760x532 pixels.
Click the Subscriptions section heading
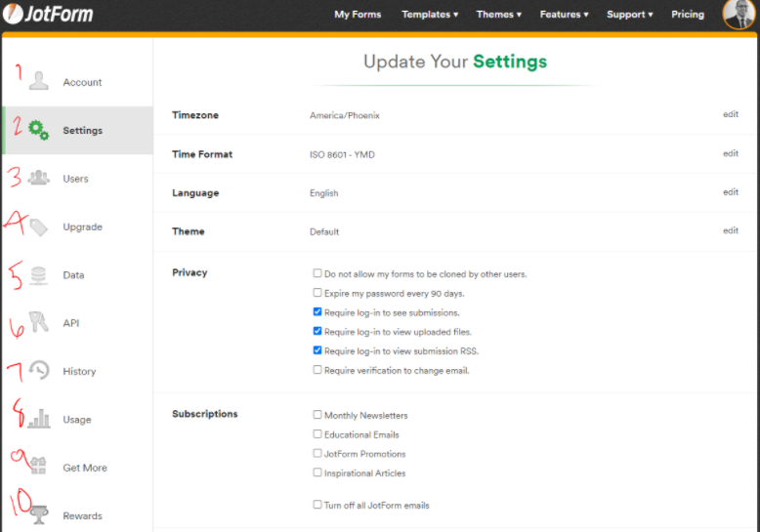click(x=205, y=414)
